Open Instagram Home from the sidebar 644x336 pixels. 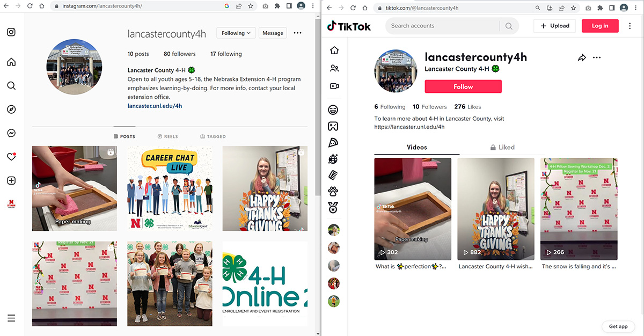(x=11, y=62)
